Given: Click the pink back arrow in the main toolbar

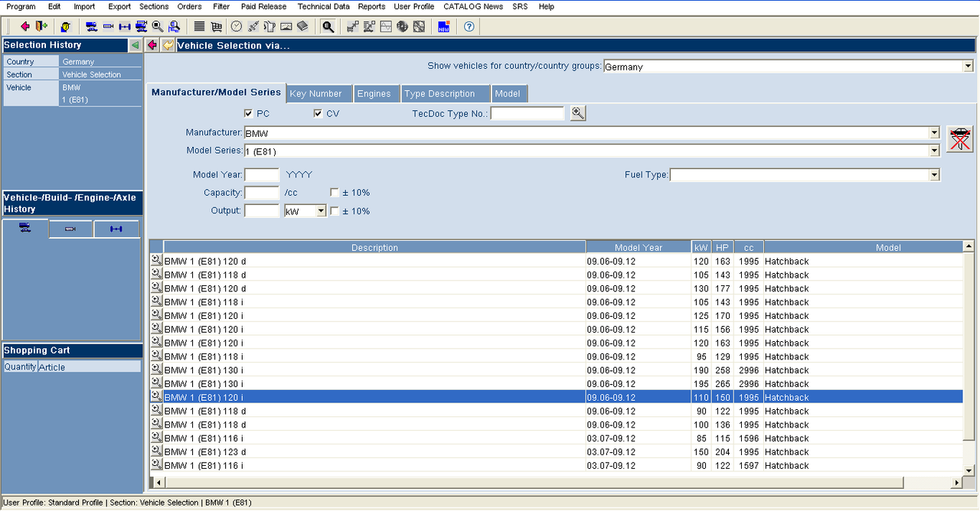Looking at the screenshot, I should tap(25, 27).
